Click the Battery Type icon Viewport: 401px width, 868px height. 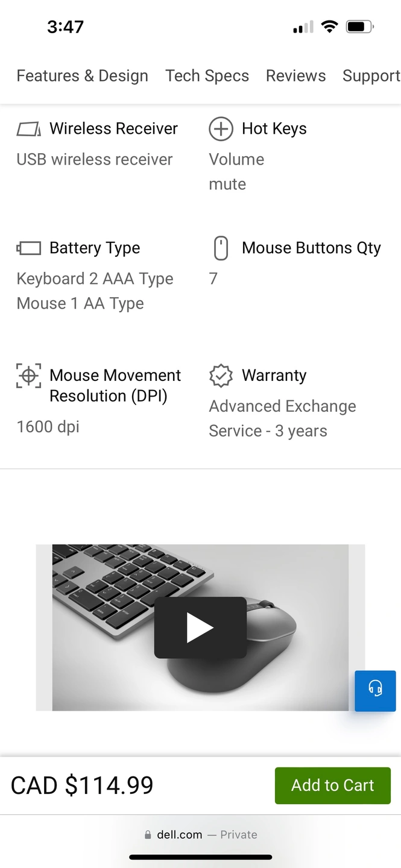point(28,248)
